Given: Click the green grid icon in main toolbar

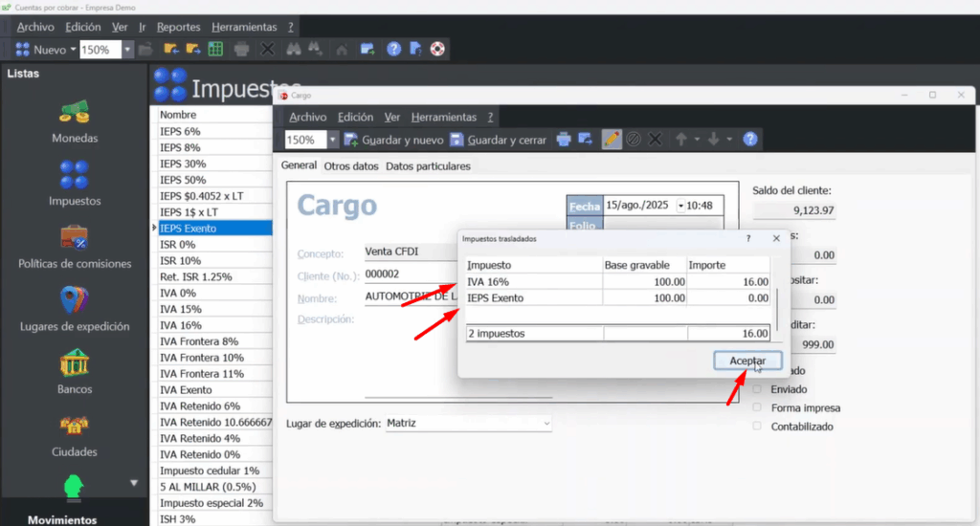Looking at the screenshot, I should coord(216,49).
